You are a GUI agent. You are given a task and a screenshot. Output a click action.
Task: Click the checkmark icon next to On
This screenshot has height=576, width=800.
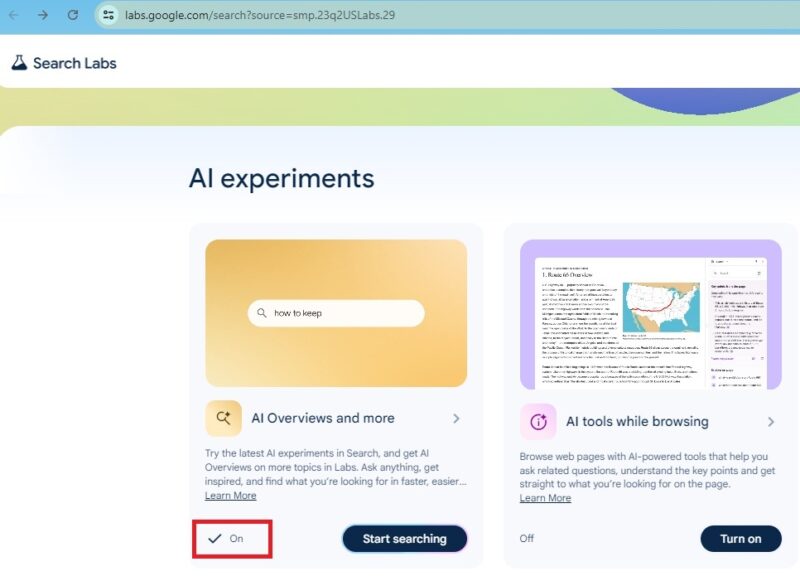click(x=214, y=538)
